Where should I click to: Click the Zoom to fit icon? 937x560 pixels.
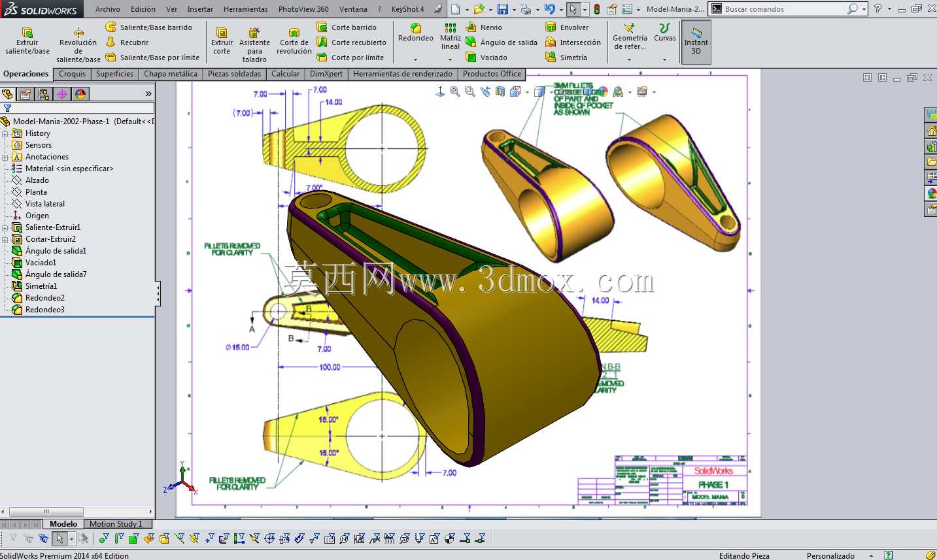point(455,92)
